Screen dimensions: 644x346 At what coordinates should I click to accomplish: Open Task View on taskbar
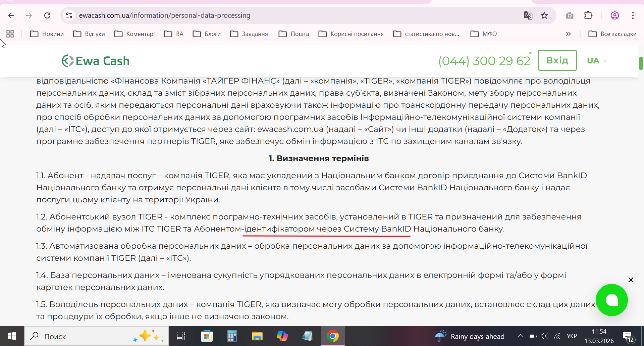[181, 336]
